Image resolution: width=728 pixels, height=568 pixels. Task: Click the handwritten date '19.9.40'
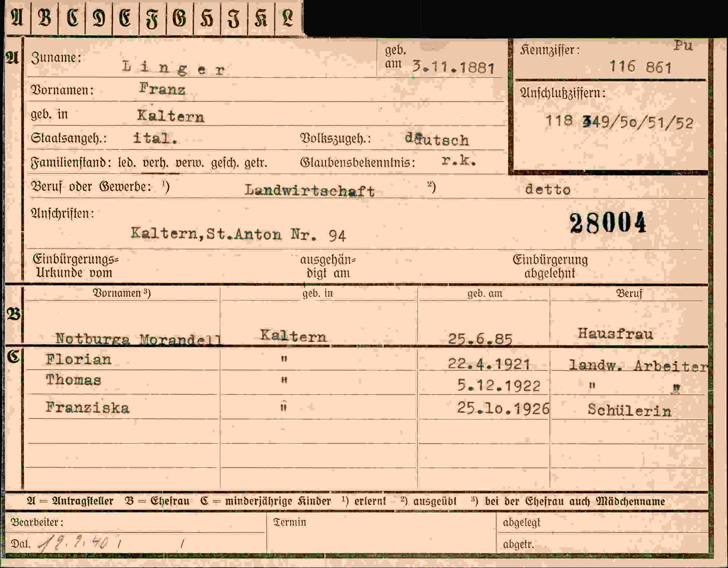click(x=73, y=544)
